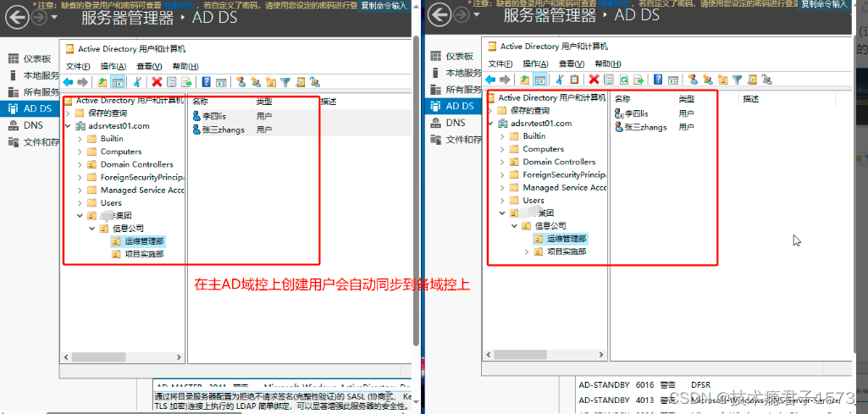Click Find objects icon in AD-MASTER window
The image size is (868, 414).
(x=300, y=82)
